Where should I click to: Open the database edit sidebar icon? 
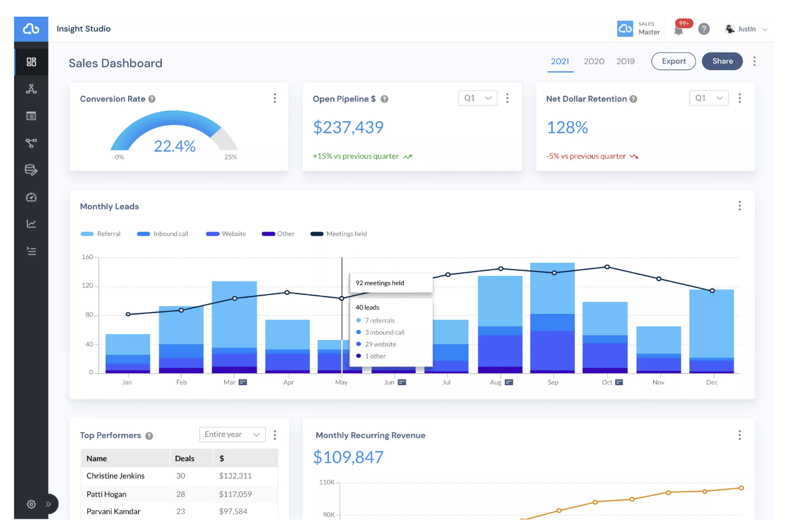tap(31, 170)
